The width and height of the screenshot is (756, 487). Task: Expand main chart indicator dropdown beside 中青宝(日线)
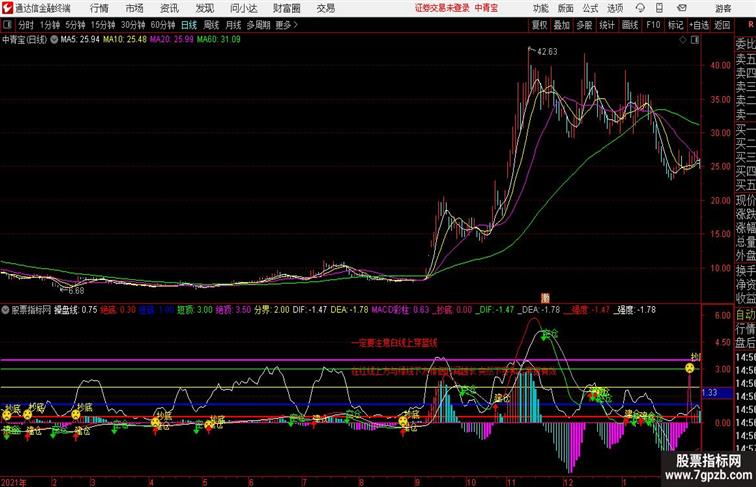pos(54,40)
